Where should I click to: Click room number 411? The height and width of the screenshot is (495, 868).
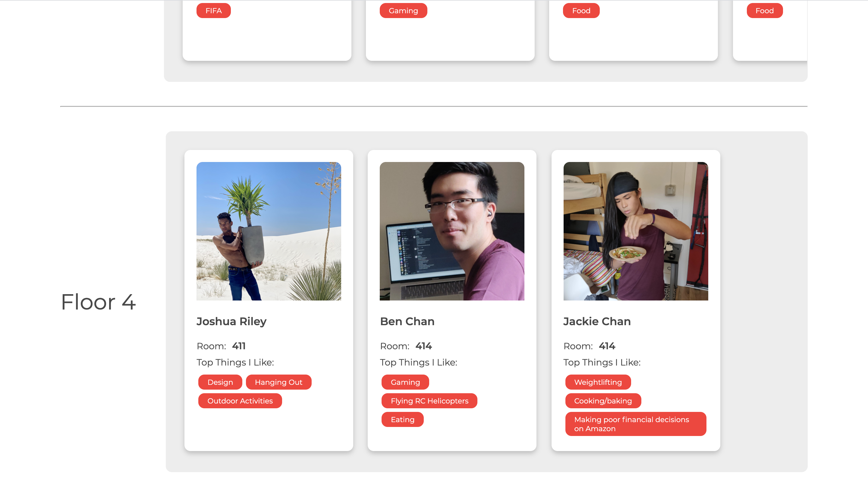click(x=239, y=346)
